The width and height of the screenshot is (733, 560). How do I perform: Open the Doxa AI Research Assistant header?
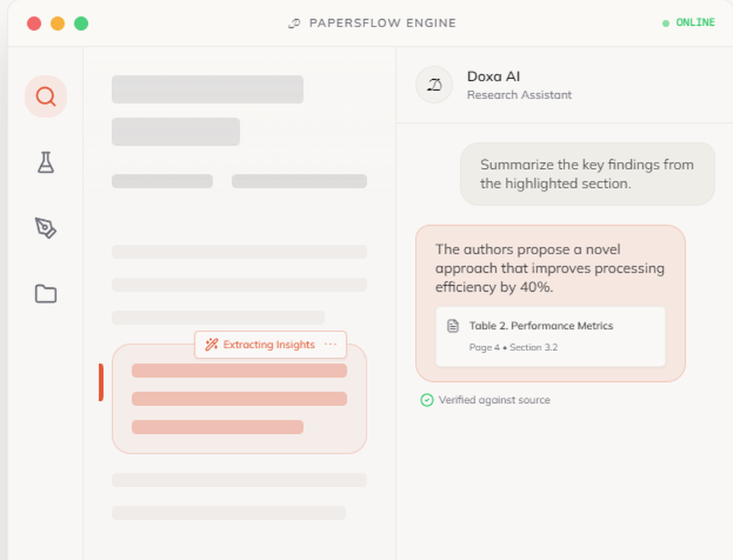[x=519, y=85]
